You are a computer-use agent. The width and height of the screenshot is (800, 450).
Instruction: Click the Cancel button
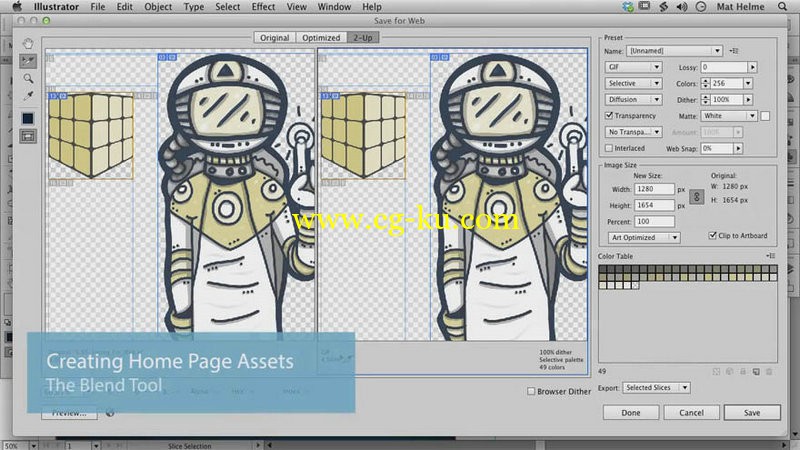click(x=691, y=412)
